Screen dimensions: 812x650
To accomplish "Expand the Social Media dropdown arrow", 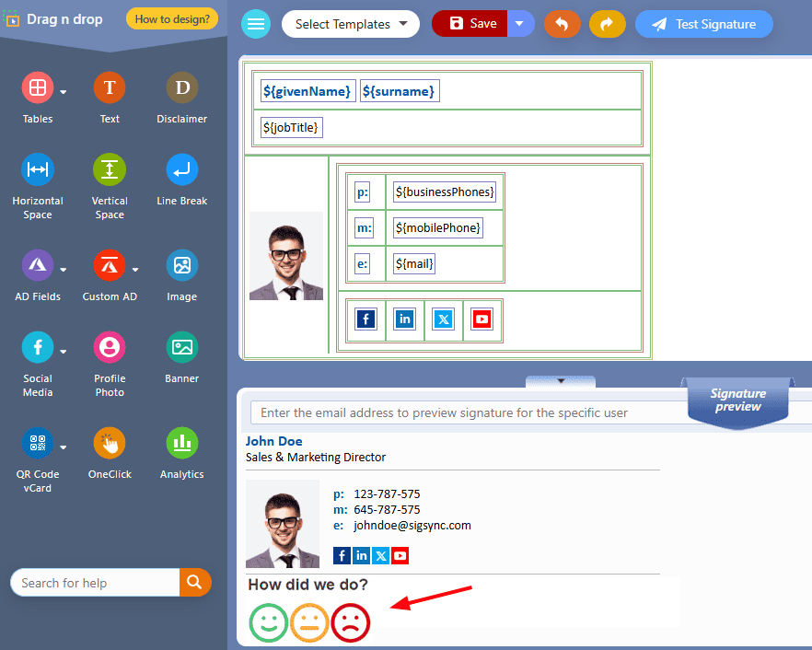I will 64,352.
